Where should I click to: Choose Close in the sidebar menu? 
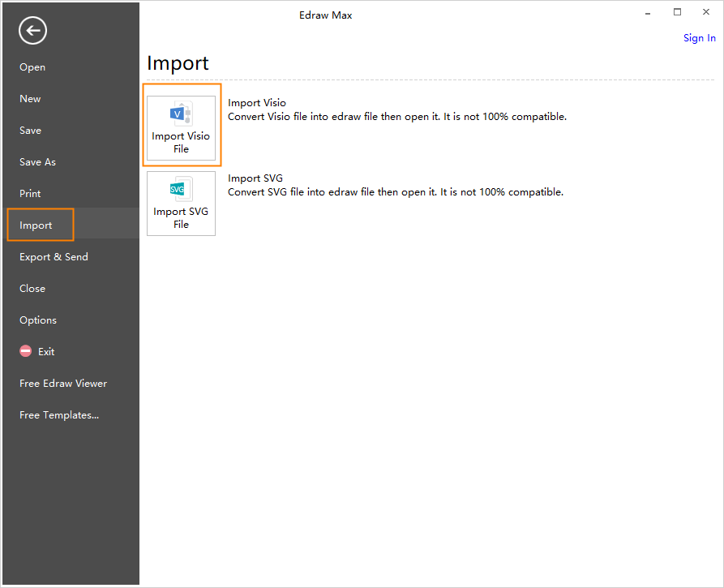pyautogui.click(x=32, y=288)
